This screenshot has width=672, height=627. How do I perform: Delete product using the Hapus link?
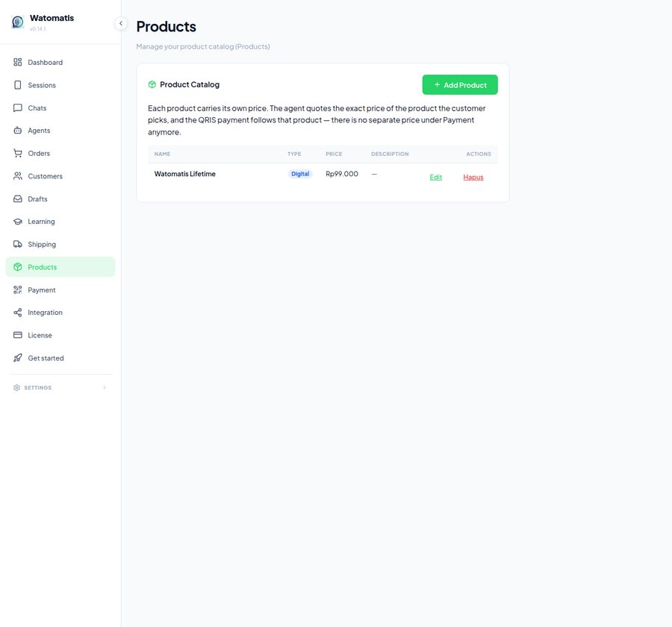(473, 177)
